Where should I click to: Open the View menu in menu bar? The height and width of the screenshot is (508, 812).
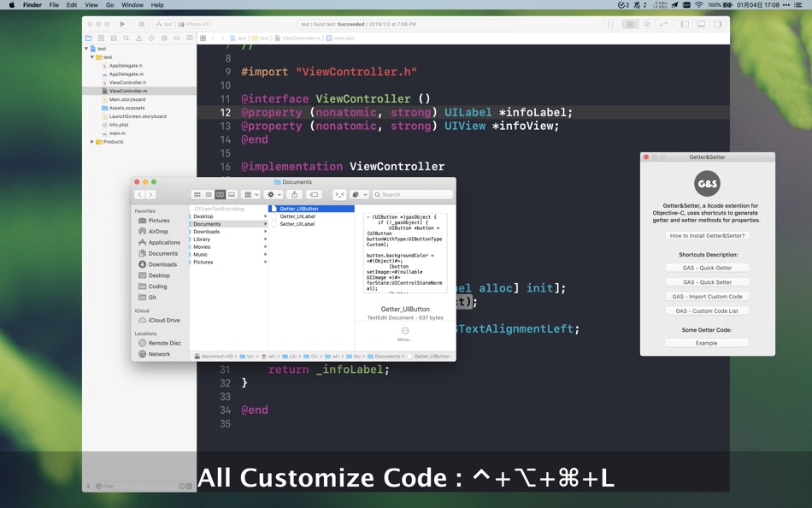tap(91, 4)
